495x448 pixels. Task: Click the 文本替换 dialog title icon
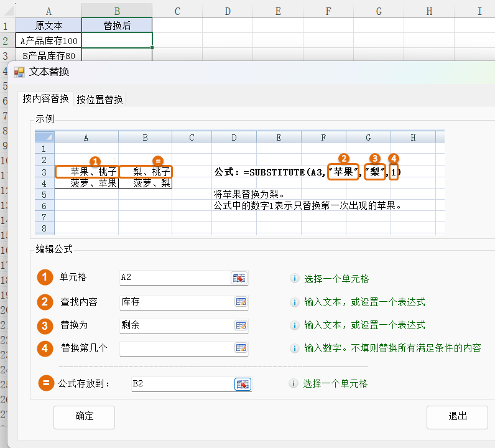(x=19, y=72)
